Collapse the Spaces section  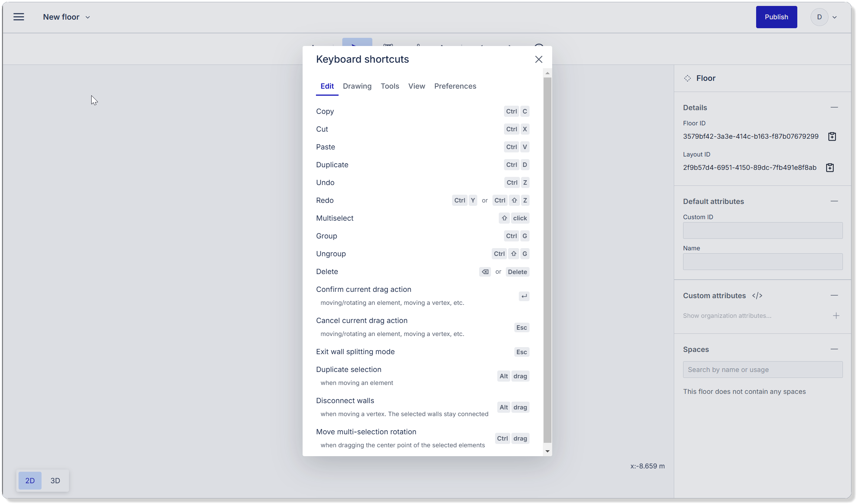coord(834,349)
